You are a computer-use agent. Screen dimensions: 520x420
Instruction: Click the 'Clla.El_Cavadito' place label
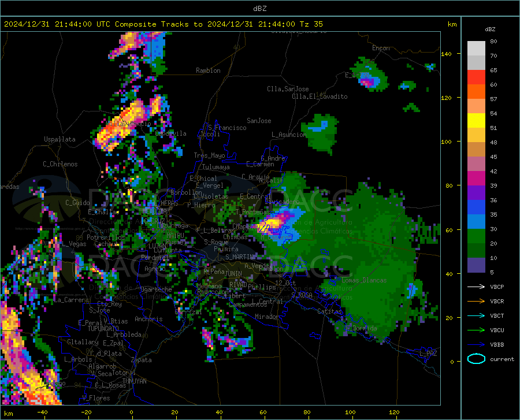tap(320, 96)
